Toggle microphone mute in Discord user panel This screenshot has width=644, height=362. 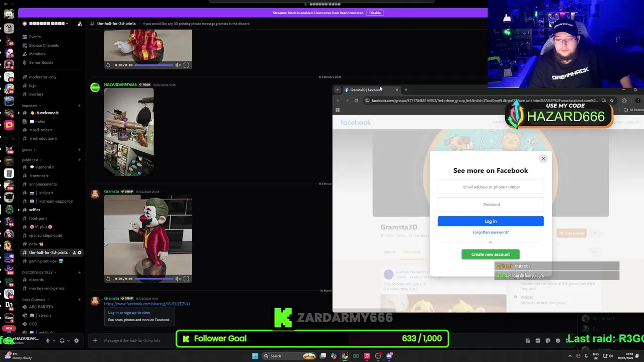(47, 340)
